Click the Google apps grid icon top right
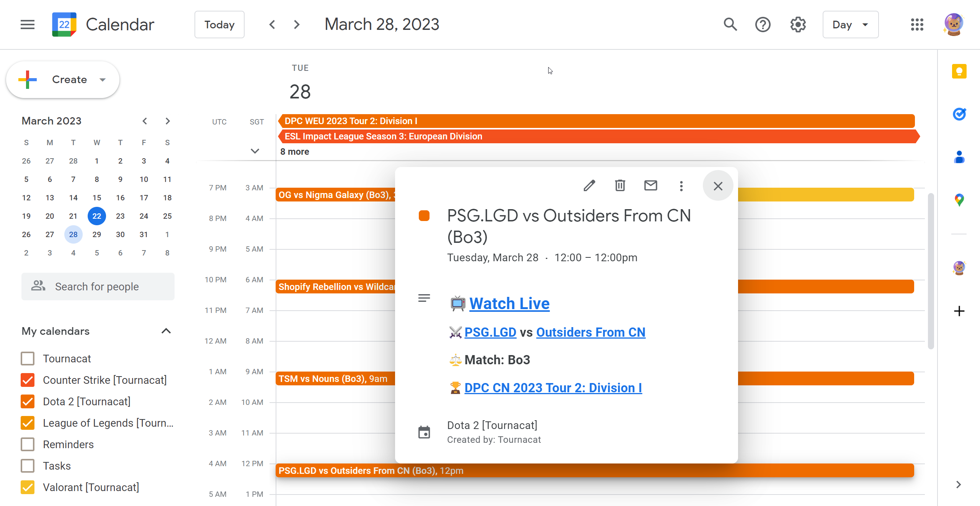 [x=917, y=25]
